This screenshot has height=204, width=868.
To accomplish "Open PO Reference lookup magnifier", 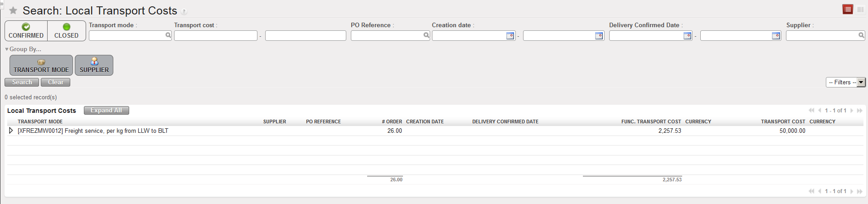I will click(x=427, y=35).
